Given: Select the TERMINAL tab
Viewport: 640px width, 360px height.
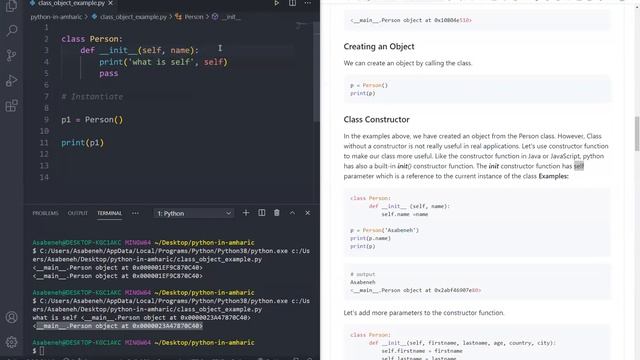Looking at the screenshot, I should 109,213.
